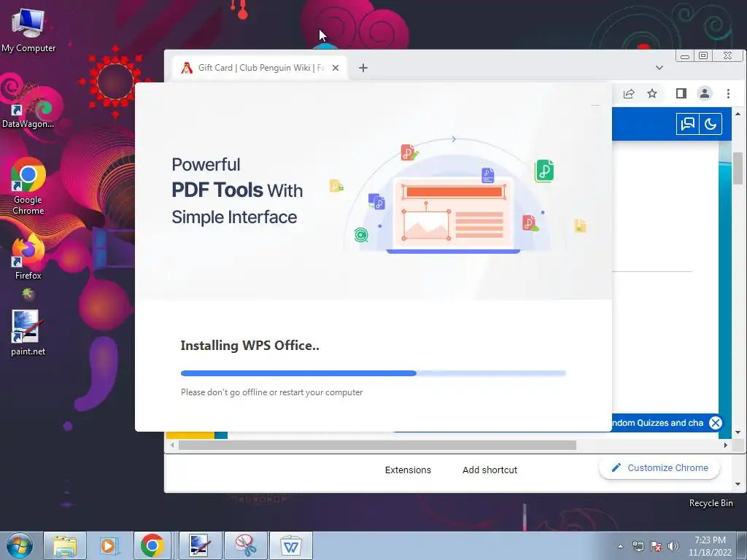Open My Computer desktop icon
This screenshot has width=747, height=560.
click(x=28, y=29)
